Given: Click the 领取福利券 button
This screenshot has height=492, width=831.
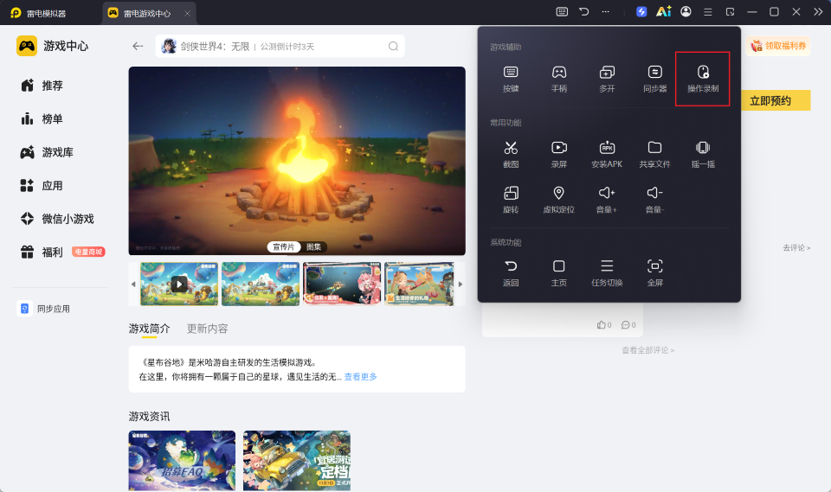Looking at the screenshot, I should (x=778, y=46).
